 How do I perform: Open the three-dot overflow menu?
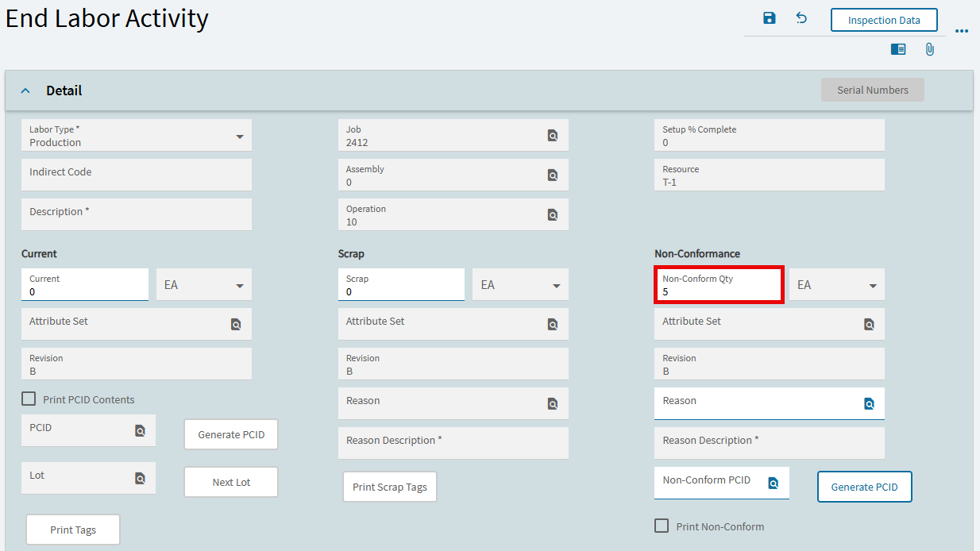pyautogui.click(x=962, y=32)
